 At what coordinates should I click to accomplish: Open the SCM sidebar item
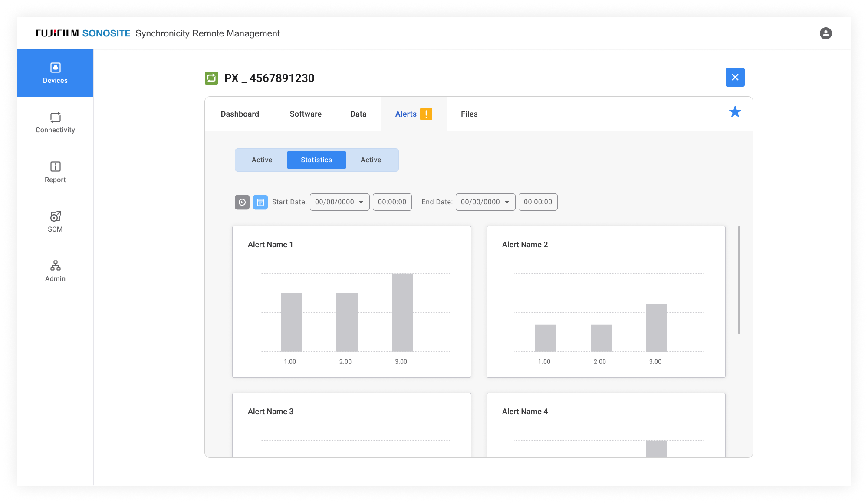55,222
